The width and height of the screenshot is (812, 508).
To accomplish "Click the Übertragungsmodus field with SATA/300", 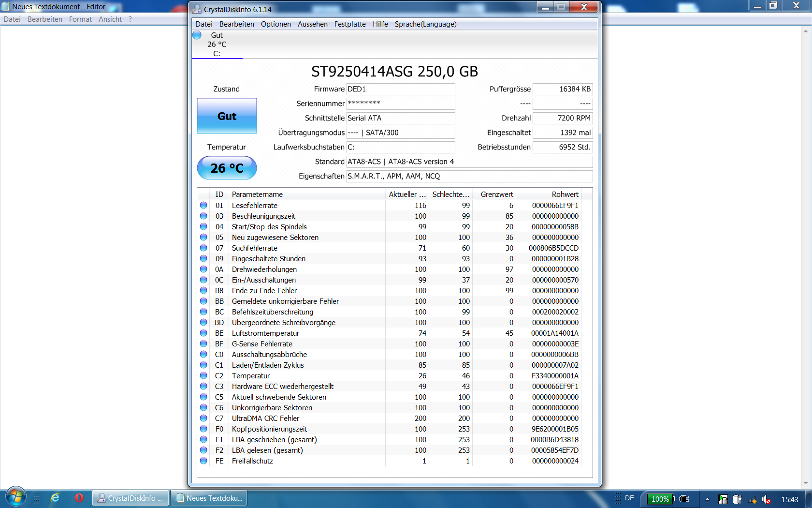I will click(401, 133).
